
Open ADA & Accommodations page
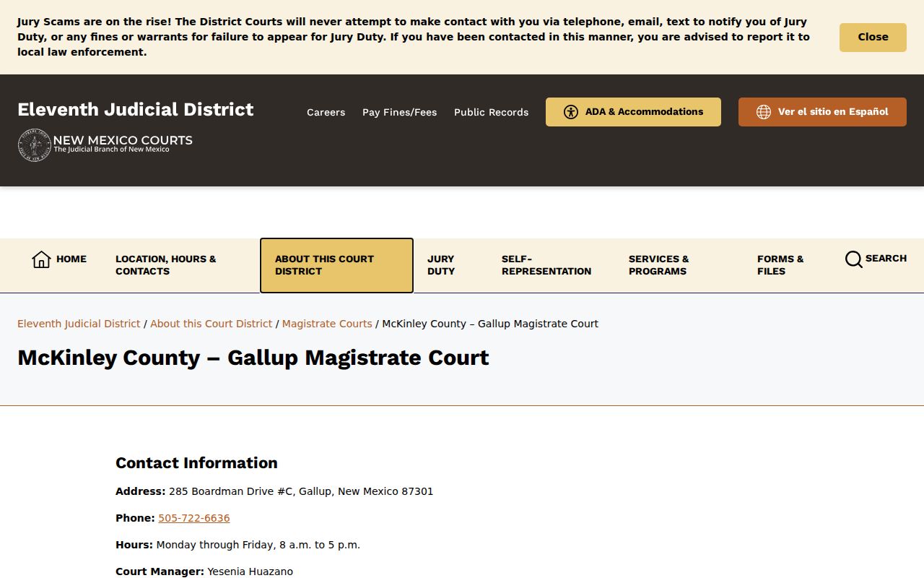633,112
